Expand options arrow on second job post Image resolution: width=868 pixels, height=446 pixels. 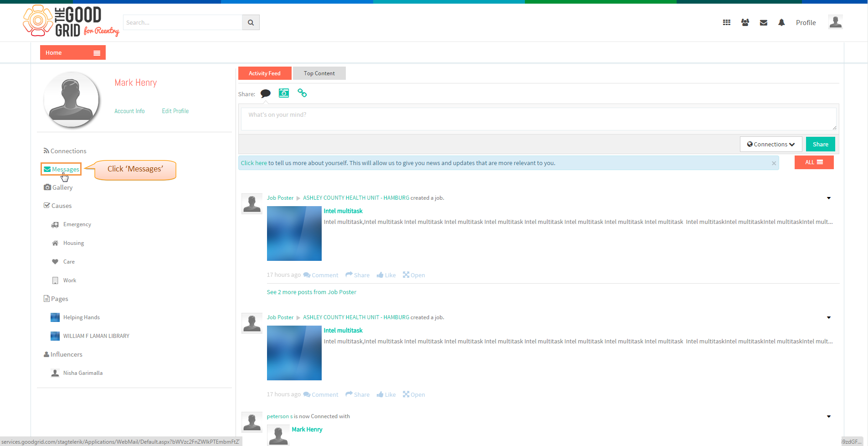click(x=829, y=317)
